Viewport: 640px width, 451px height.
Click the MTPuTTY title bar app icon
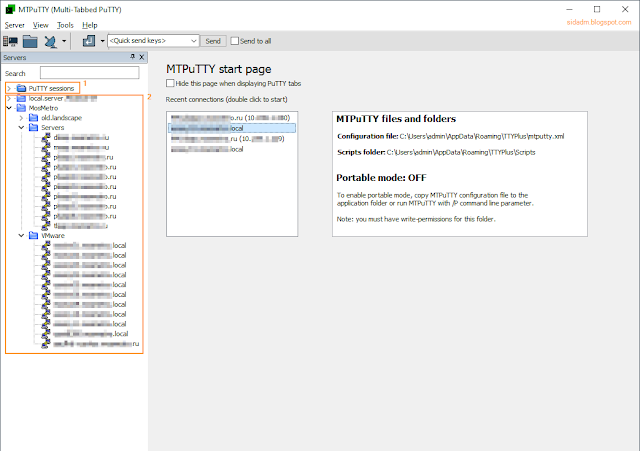[10, 9]
